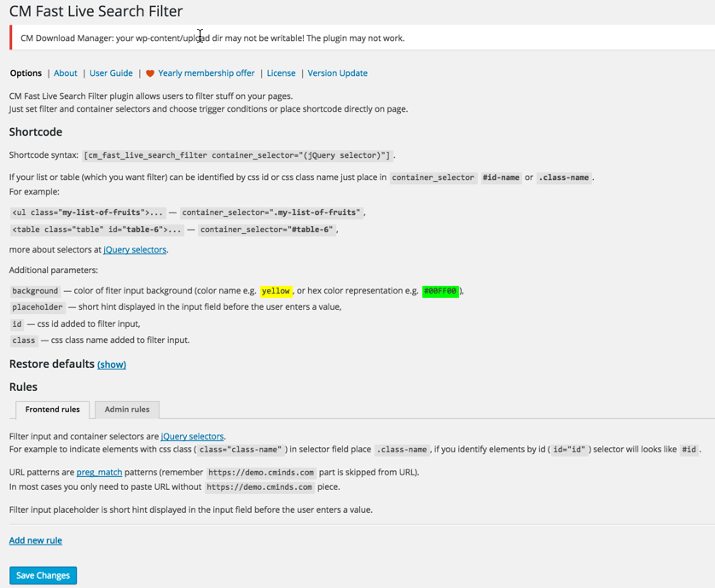Open the About page link
The height and width of the screenshot is (588, 715).
tap(66, 73)
